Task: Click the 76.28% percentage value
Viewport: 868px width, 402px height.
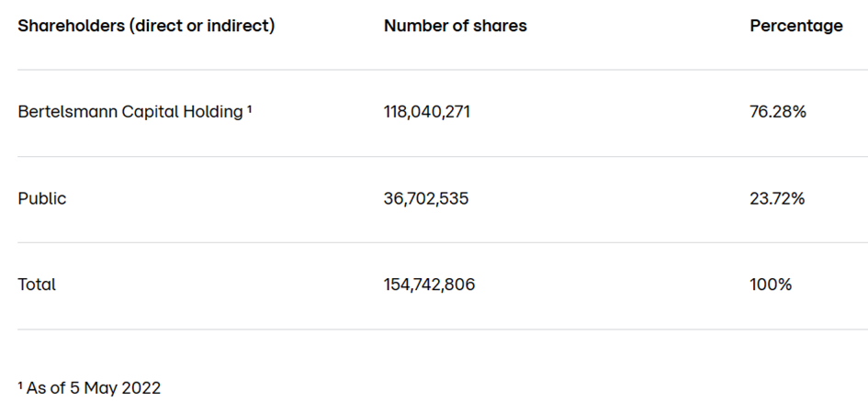Action: (x=778, y=112)
